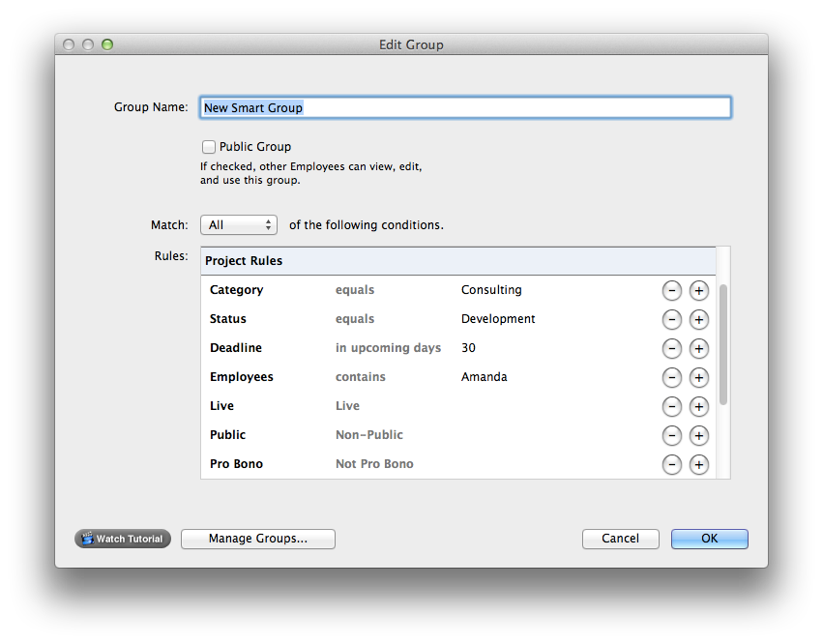Select the Employees rule field name
Screen dimensions: 823x644
click(242, 377)
